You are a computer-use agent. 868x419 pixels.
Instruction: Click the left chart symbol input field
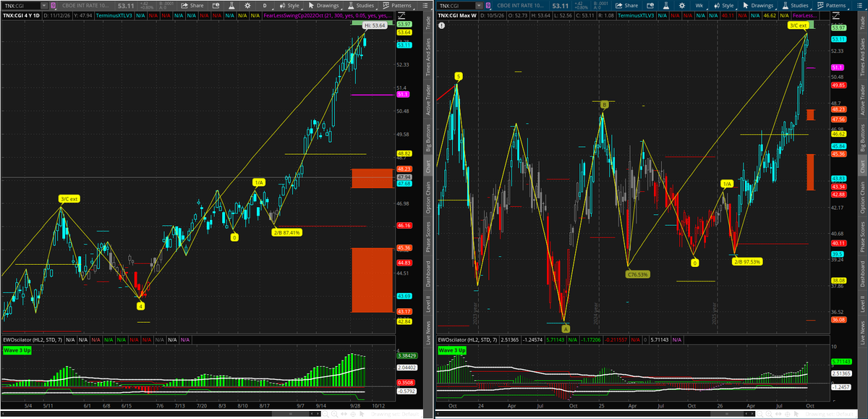22,6
